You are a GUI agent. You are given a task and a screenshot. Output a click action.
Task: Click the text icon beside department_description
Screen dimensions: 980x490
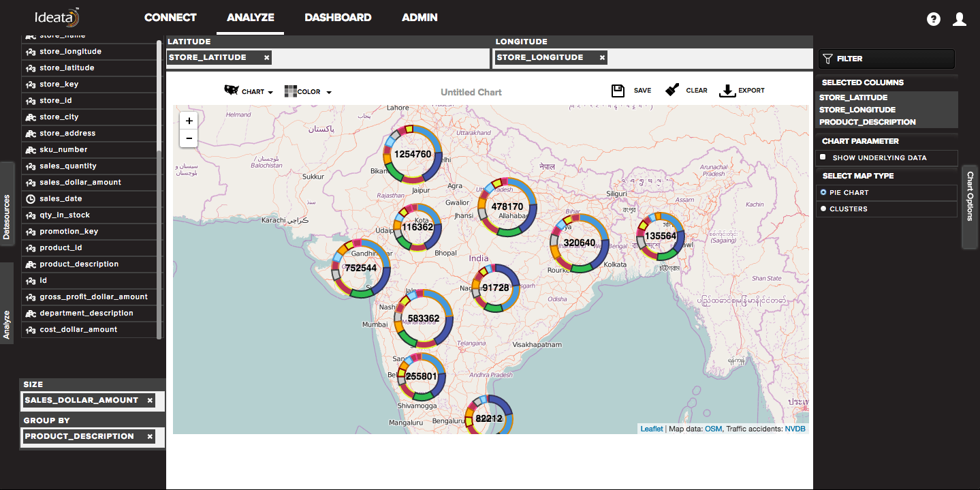31,313
